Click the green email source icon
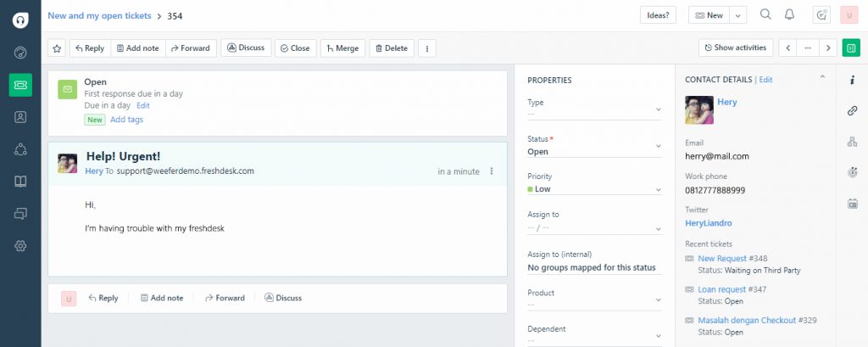 [68, 89]
